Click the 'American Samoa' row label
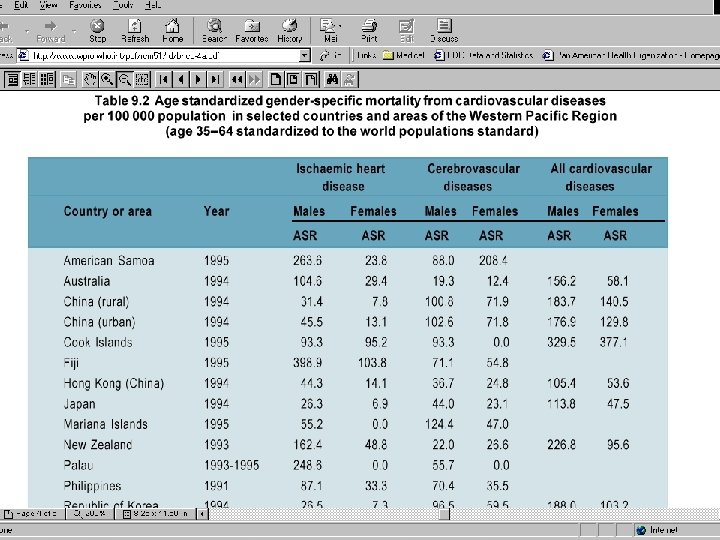 click(109, 260)
